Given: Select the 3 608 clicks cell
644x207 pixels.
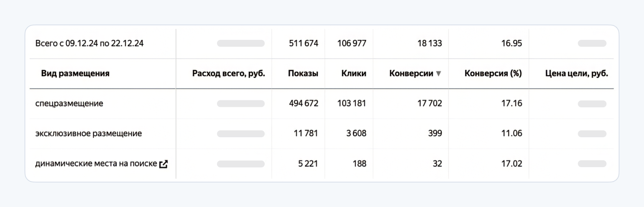Looking at the screenshot, I should [x=356, y=133].
